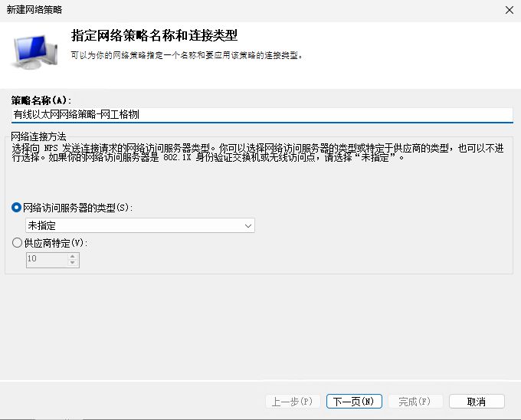Select the 网络访问服务器的类型(S) radio button

17,208
